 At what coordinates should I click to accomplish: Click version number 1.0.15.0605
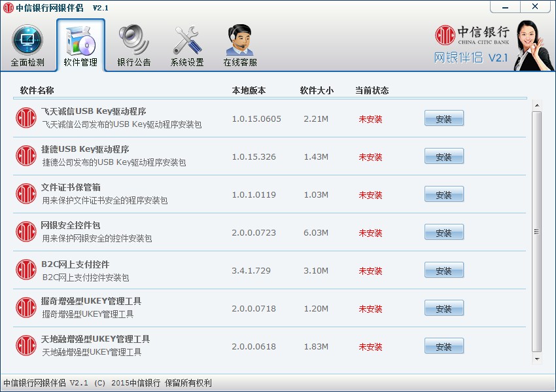point(256,119)
